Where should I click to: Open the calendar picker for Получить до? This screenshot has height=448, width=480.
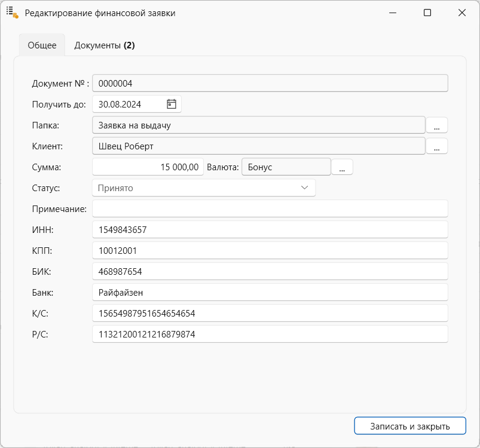pyautogui.click(x=172, y=104)
